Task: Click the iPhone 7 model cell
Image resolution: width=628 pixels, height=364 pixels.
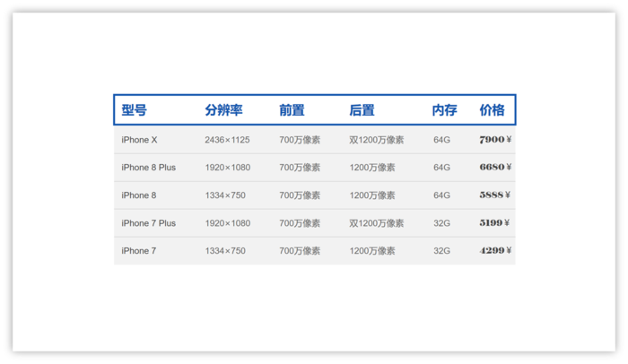Action: [138, 251]
